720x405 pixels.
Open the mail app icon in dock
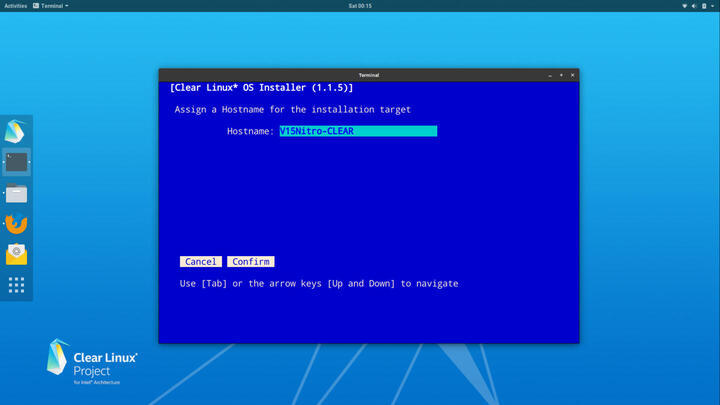(x=16, y=254)
